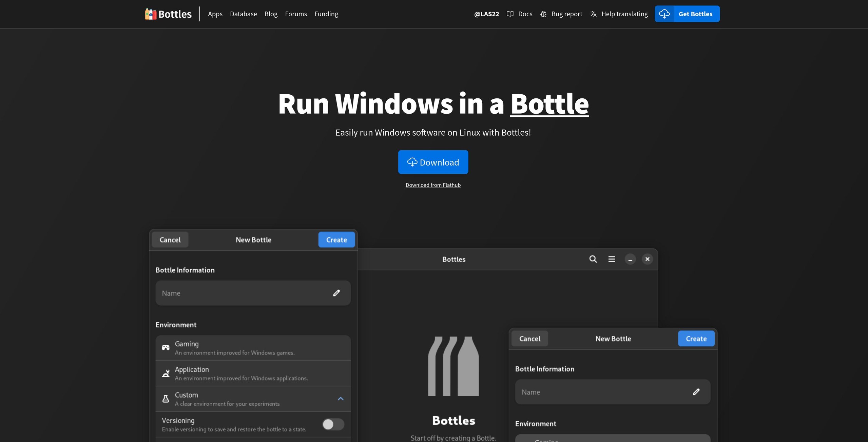Select the Application environment row
The width and height of the screenshot is (868, 442).
(x=253, y=373)
